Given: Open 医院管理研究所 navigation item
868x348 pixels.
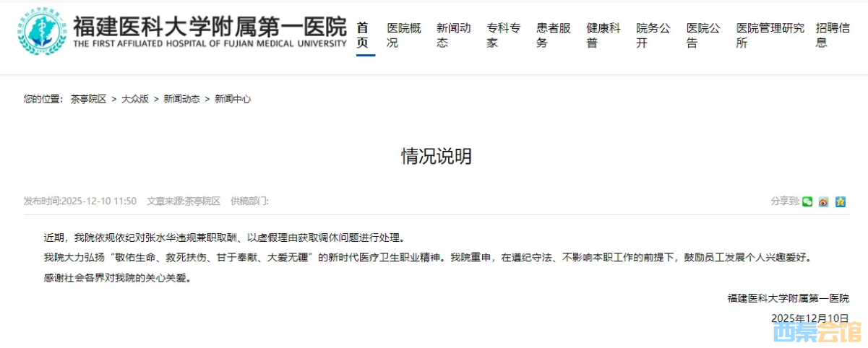Looking at the screenshot, I should [770, 35].
